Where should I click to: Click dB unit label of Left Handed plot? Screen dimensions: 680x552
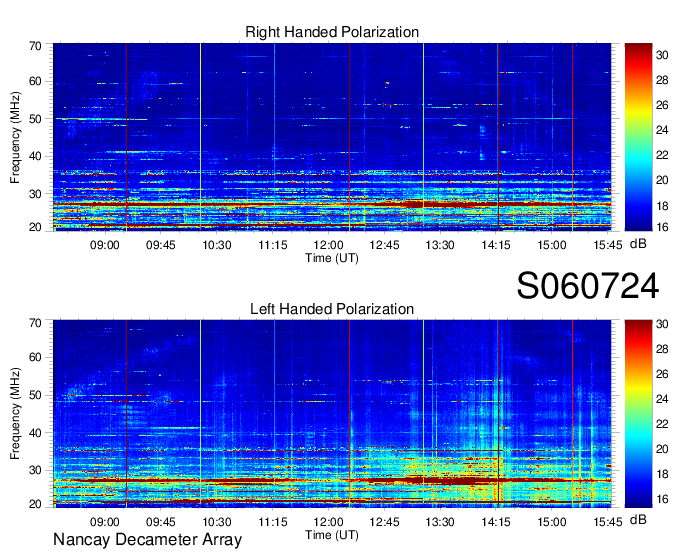pos(638,520)
